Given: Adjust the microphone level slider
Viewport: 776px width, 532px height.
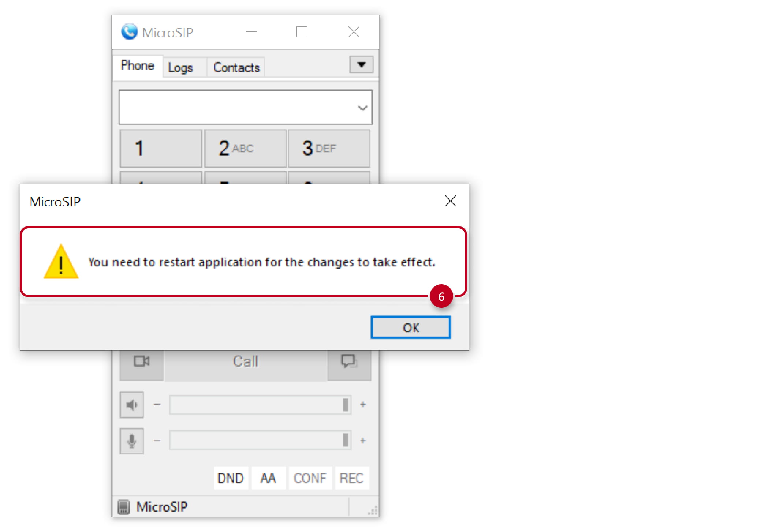Looking at the screenshot, I should [x=260, y=441].
